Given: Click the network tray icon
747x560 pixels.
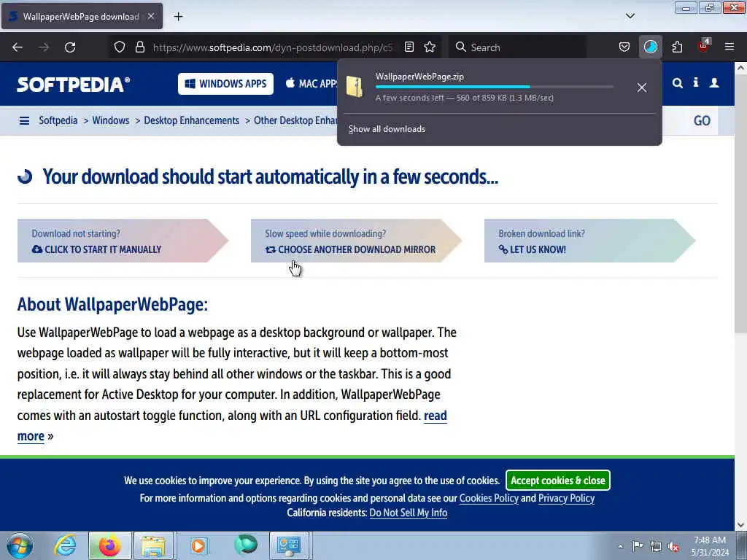Looking at the screenshot, I should pyautogui.click(x=656, y=546).
